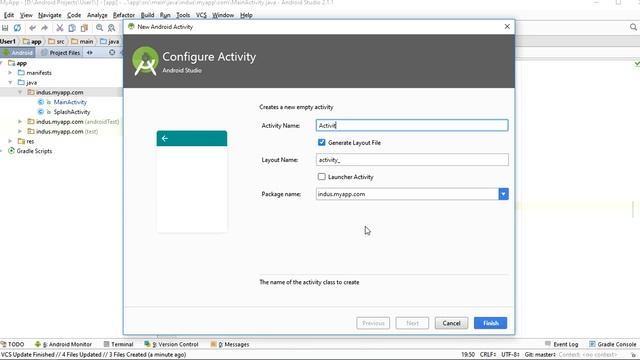Expand the indus.myapp.com (test) arrow
Viewport: 640px width, 360px height.
pyautogui.click(x=20, y=131)
